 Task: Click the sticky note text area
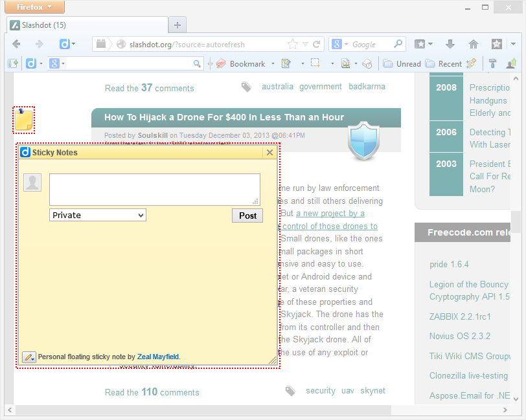(x=155, y=190)
